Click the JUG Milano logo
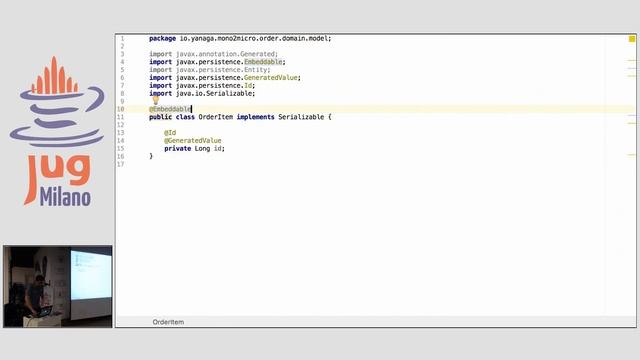Viewport: 640px width, 360px height. click(x=57, y=131)
